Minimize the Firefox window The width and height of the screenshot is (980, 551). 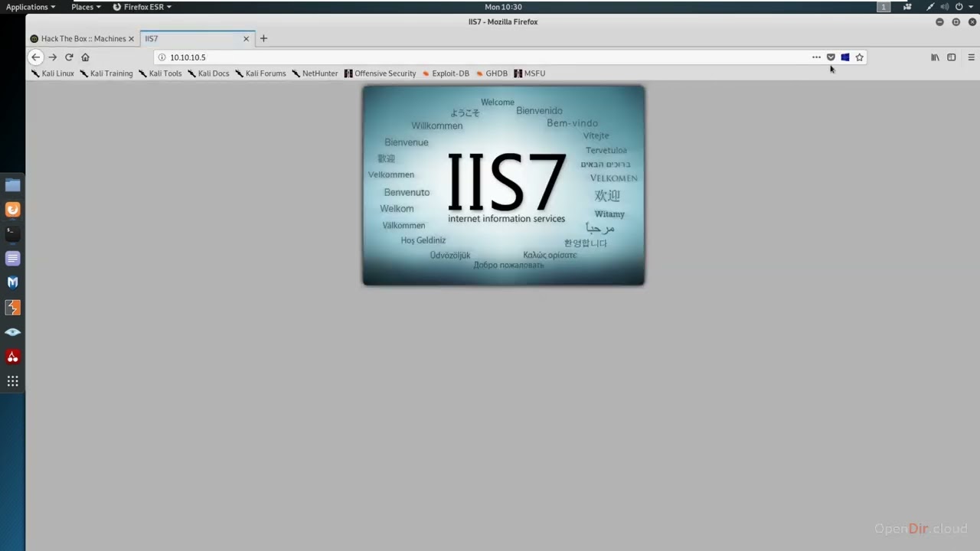[939, 22]
